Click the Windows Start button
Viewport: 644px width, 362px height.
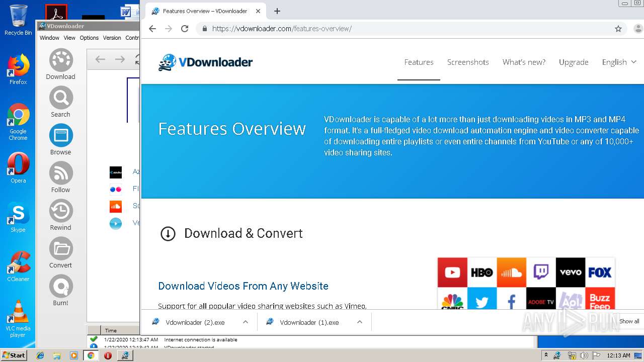14,355
